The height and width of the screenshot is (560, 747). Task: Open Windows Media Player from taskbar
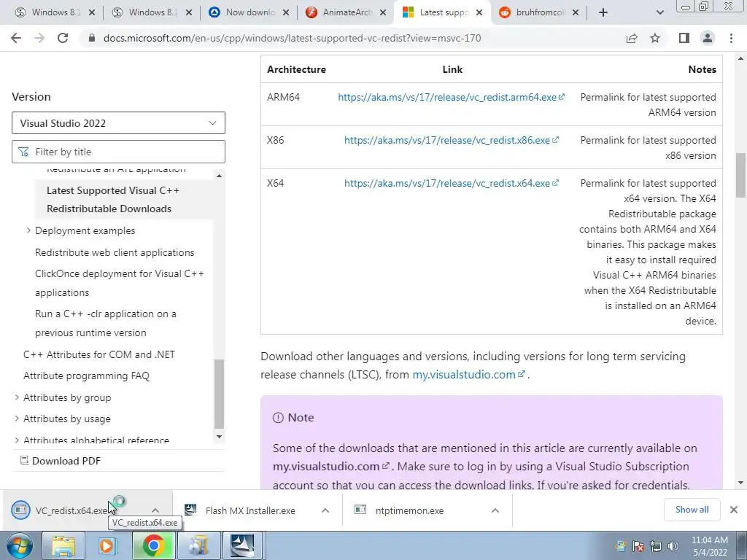[108, 545]
